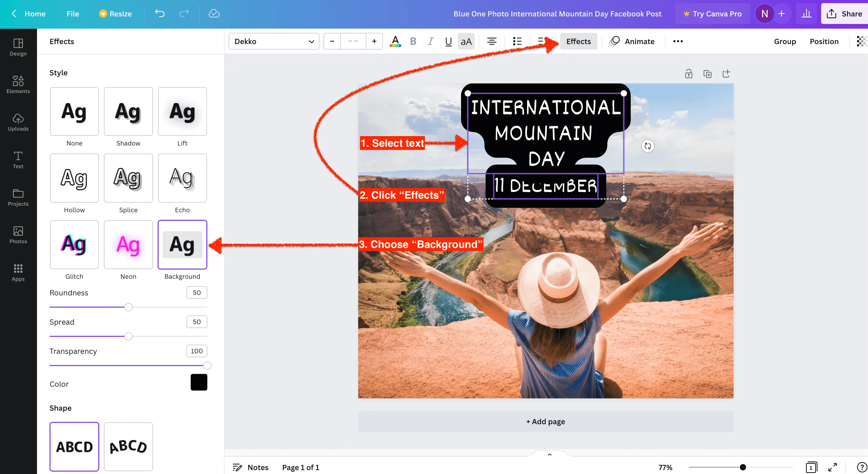Open the File menu
Image resolution: width=868 pixels, height=474 pixels.
73,14
